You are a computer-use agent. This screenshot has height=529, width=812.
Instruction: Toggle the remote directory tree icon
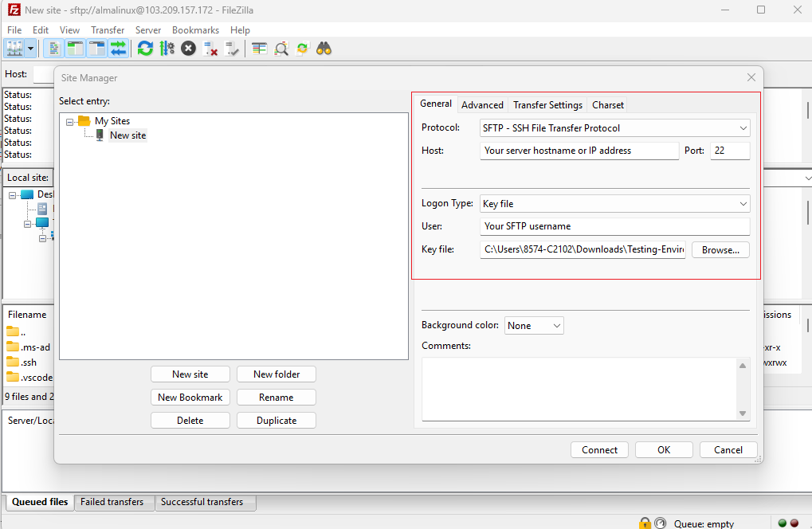click(x=97, y=49)
